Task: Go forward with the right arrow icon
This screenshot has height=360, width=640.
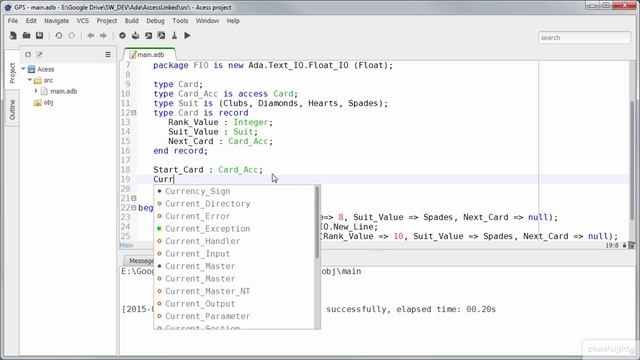Action: [x=104, y=36]
